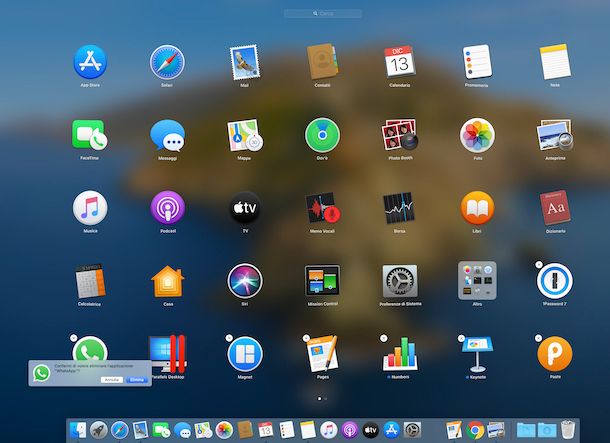This screenshot has width=610, height=443.
Task: Click the delete badge on WhatsApp icon
Action: (x=74, y=338)
